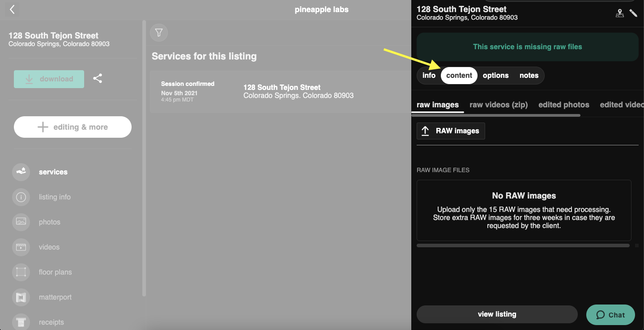Show the notes tab
Screen dimensions: 644x330
(529, 75)
